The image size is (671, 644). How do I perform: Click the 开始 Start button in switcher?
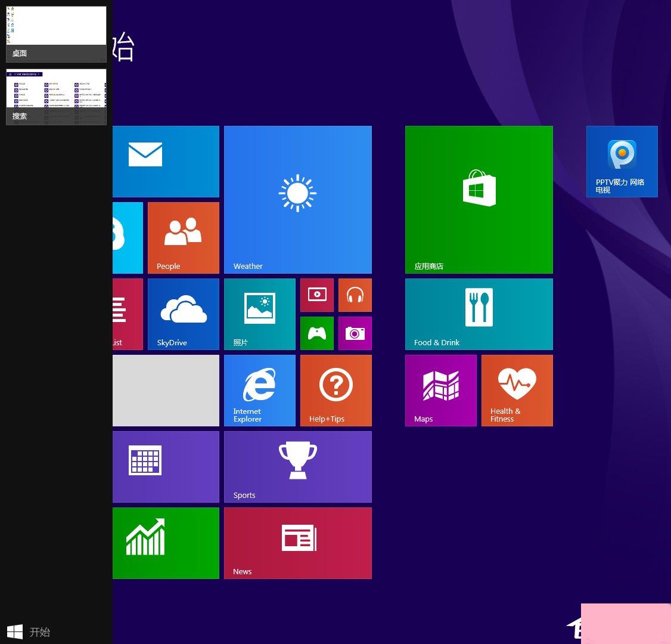(x=29, y=631)
